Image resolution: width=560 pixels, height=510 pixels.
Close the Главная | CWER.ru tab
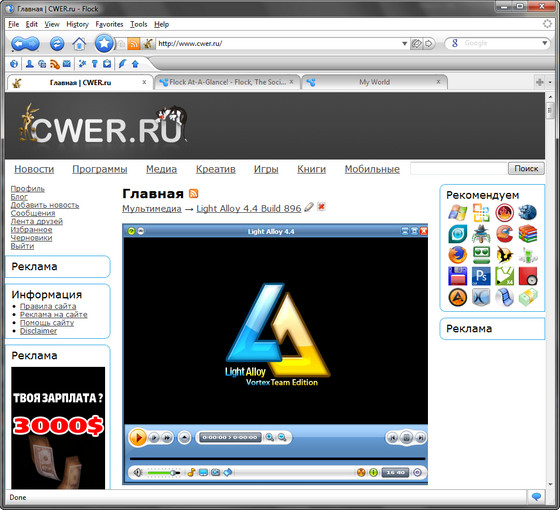[144, 82]
